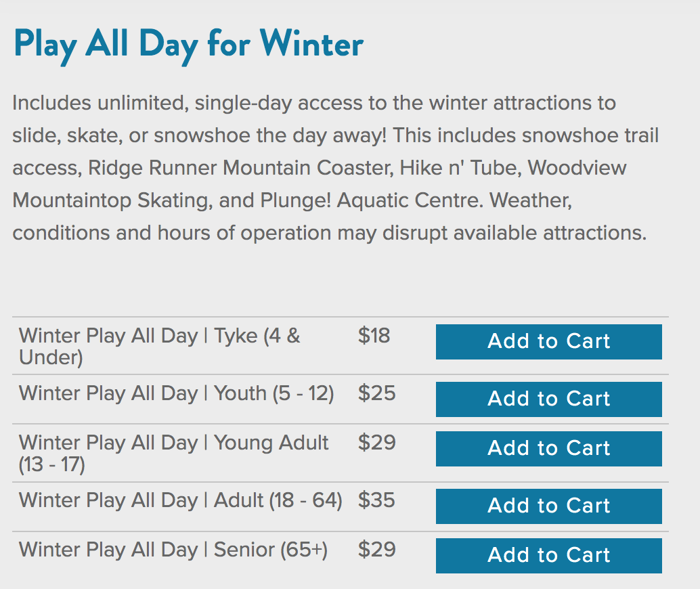Select the Adult (18 - 64) product name
The width and height of the screenshot is (700, 589).
coord(180,500)
